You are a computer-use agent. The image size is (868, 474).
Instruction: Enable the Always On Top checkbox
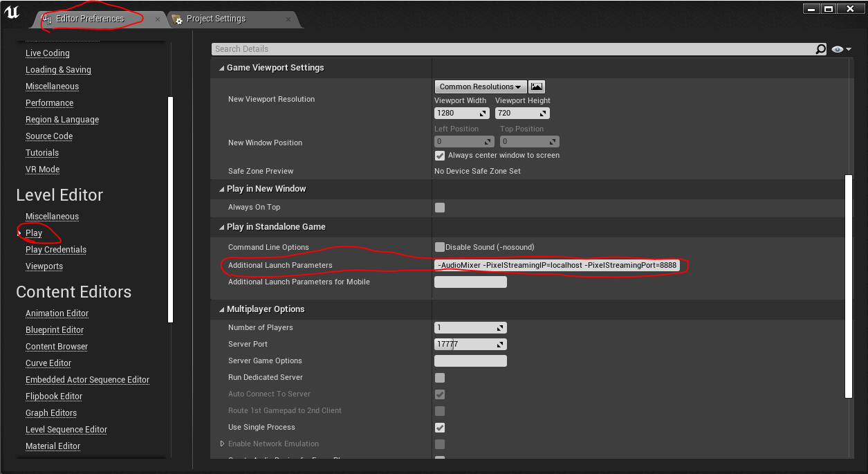pos(440,208)
